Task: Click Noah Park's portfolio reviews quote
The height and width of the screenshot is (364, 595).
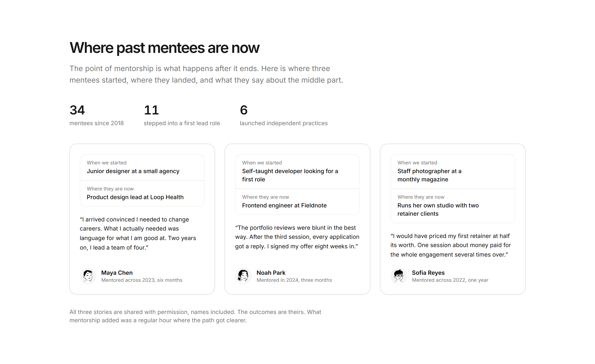Action: coord(297,237)
